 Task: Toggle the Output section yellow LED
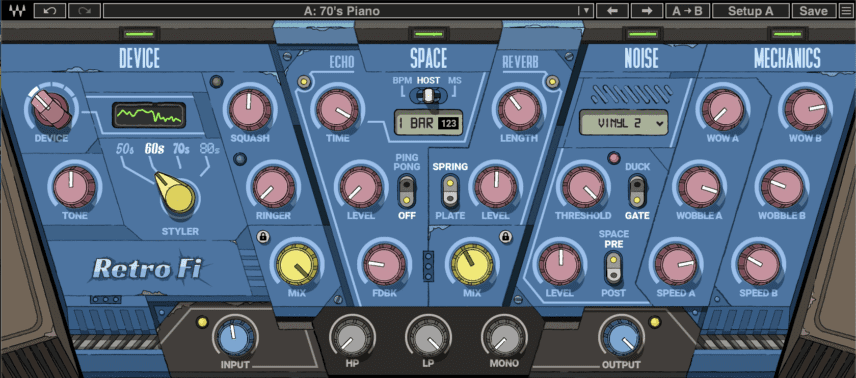point(655,321)
